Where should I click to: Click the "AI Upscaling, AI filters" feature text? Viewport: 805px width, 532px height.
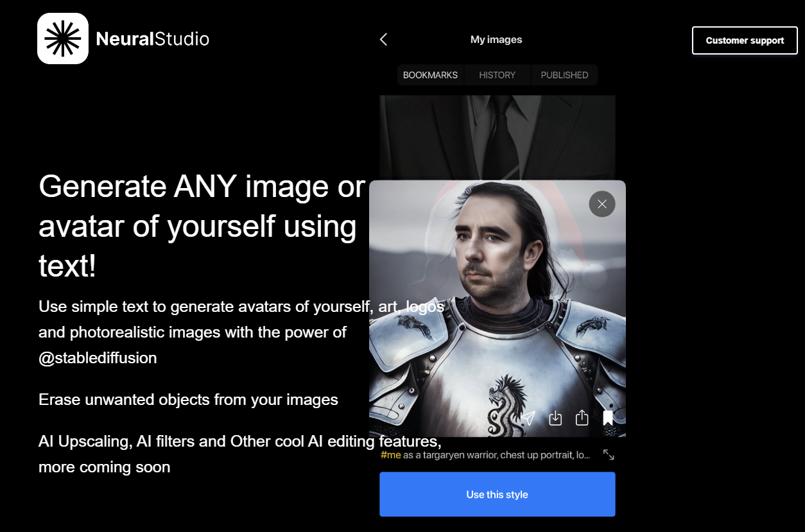pyautogui.click(x=240, y=454)
